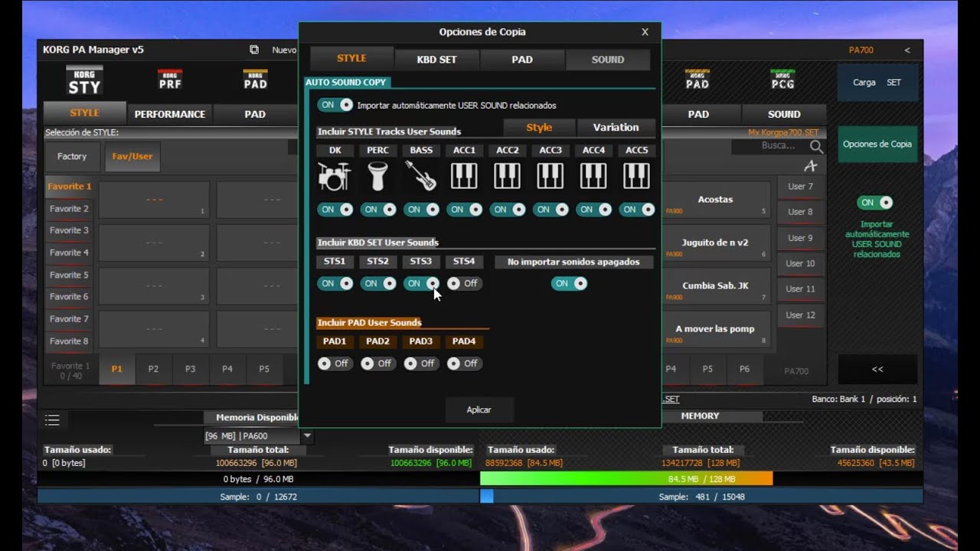Click the Opciones de Copia button
The image size is (980, 551).
pos(877,144)
